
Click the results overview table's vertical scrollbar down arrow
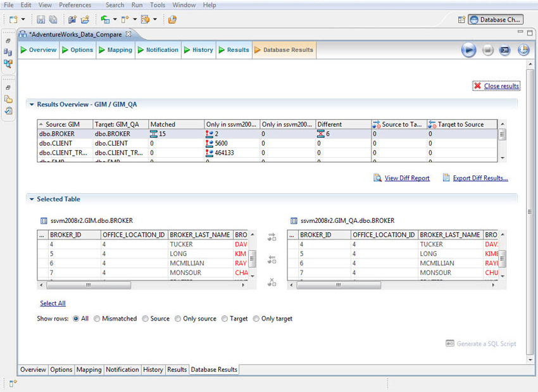coord(503,158)
